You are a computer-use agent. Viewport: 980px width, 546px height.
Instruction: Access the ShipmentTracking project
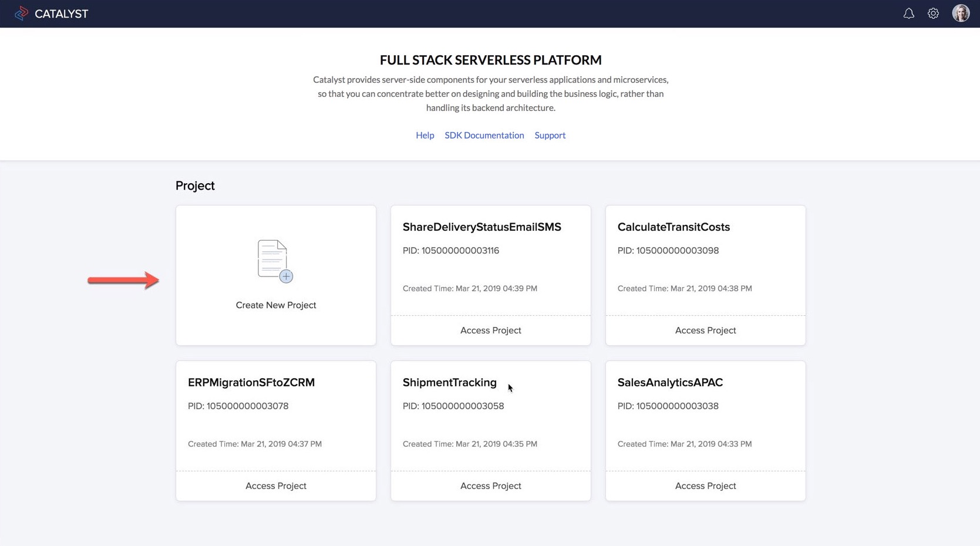[x=490, y=486]
